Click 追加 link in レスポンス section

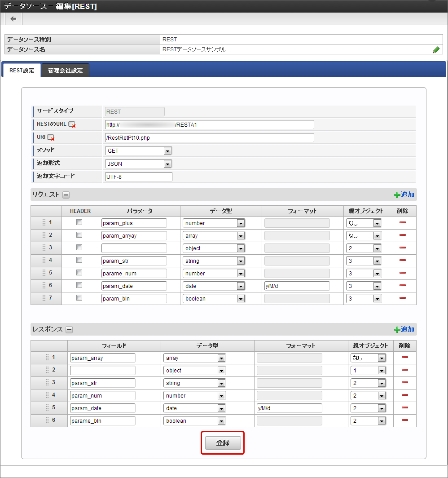[404, 329]
